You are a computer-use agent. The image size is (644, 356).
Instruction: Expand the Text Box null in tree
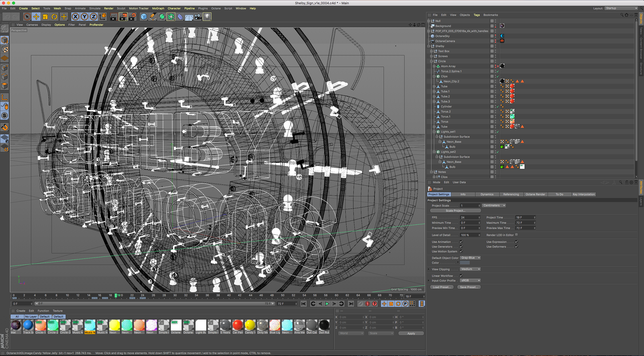(431, 51)
